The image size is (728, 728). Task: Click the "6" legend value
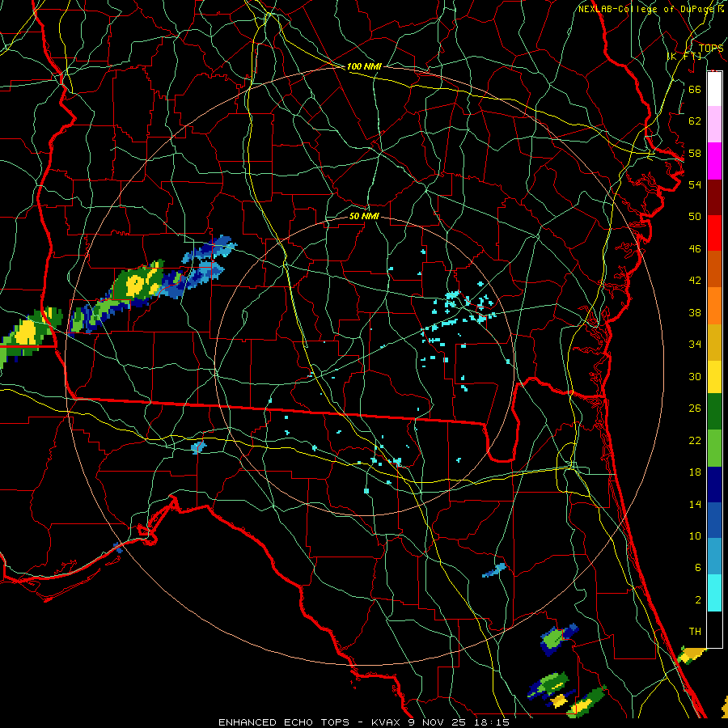(x=697, y=568)
